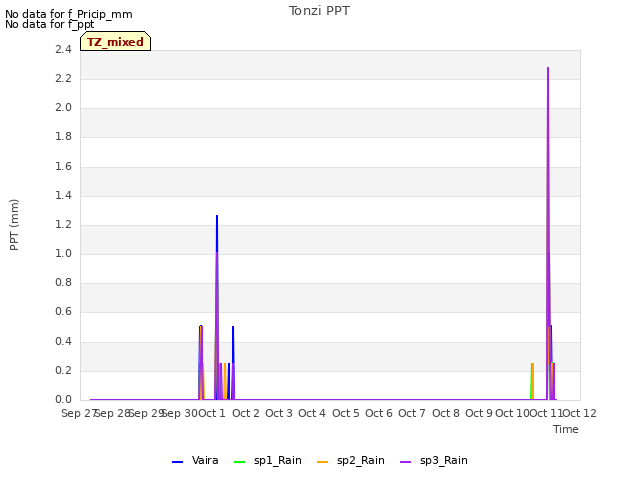This screenshot has width=640, height=480.
Task: Click the Time x-axis label
Action: (x=566, y=429)
